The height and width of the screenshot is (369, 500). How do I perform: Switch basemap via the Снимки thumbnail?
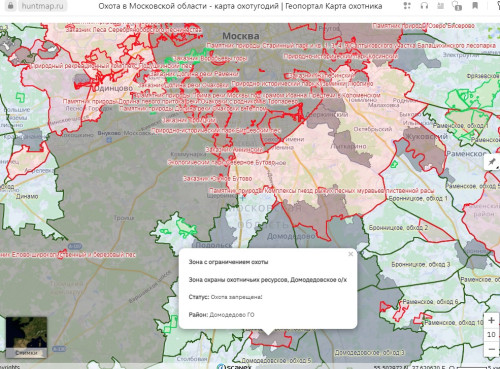pyautogui.click(x=26, y=337)
